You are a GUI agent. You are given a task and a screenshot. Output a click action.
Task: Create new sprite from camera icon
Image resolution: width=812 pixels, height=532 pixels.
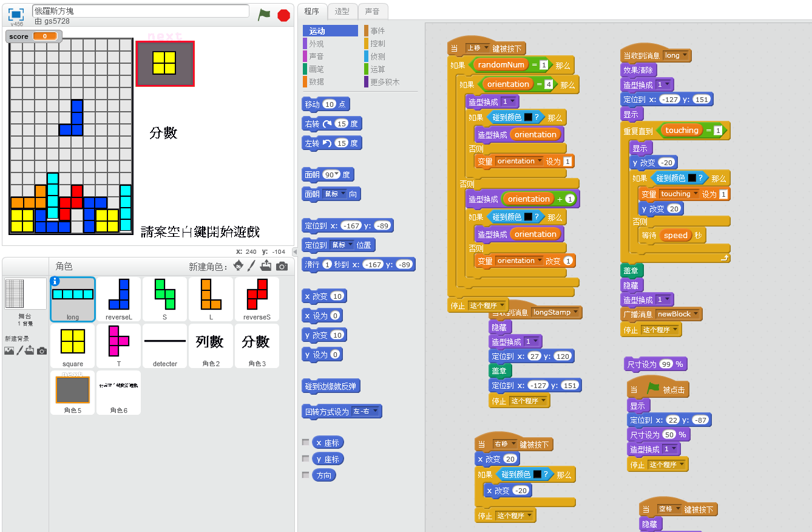tap(282, 266)
